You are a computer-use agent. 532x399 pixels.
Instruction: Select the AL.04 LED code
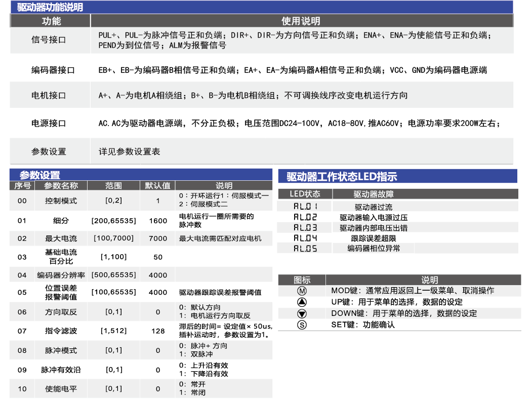click(305, 238)
